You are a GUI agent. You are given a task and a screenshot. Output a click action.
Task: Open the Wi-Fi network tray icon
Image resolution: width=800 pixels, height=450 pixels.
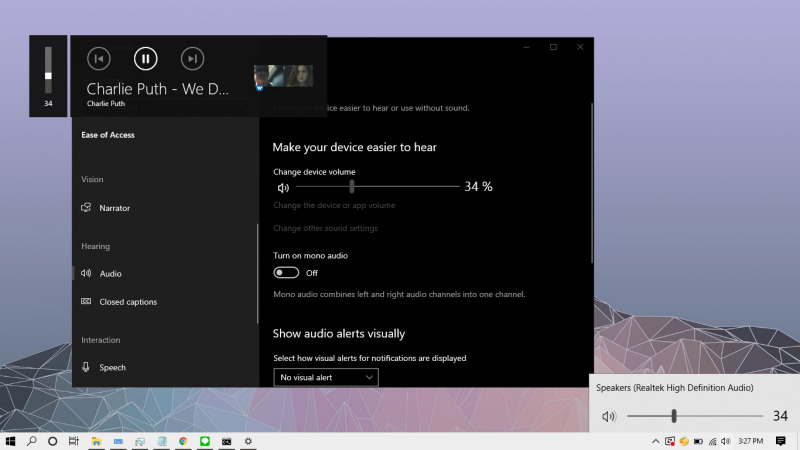(x=712, y=441)
